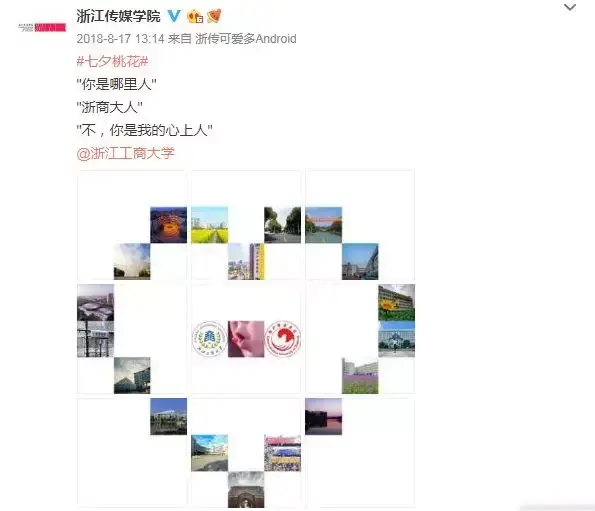Click the 浙传可爱多Android source link
Image resolution: width=595 pixels, height=511 pixels.
(x=246, y=39)
